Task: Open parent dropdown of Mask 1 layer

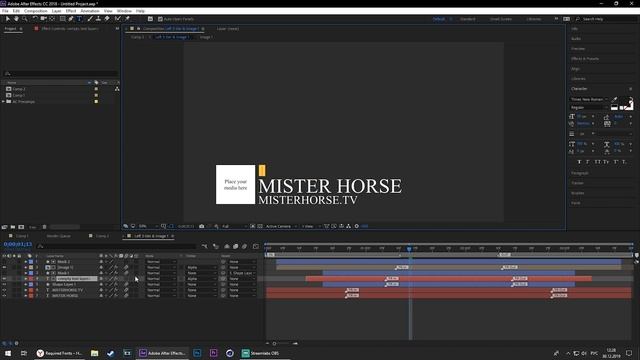Action: click(x=241, y=273)
